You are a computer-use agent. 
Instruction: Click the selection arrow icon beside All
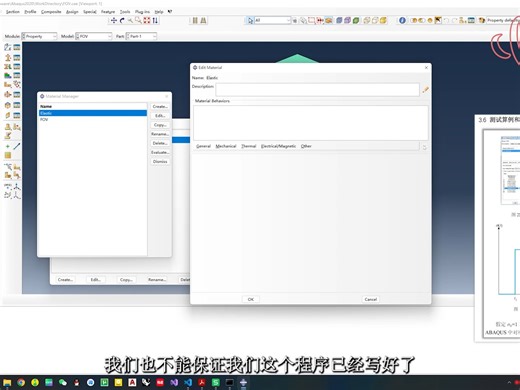click(x=250, y=21)
